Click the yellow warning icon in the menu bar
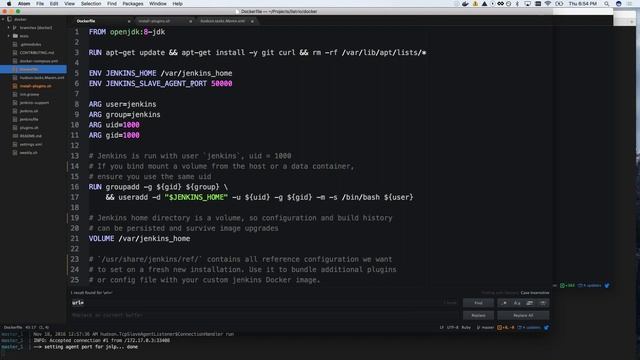 [475, 4]
